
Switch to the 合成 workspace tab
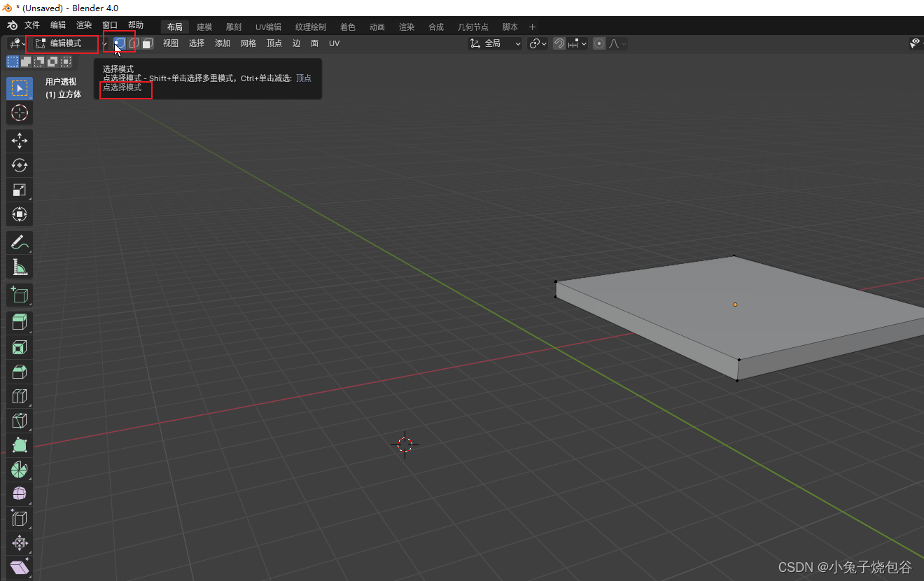click(x=436, y=27)
